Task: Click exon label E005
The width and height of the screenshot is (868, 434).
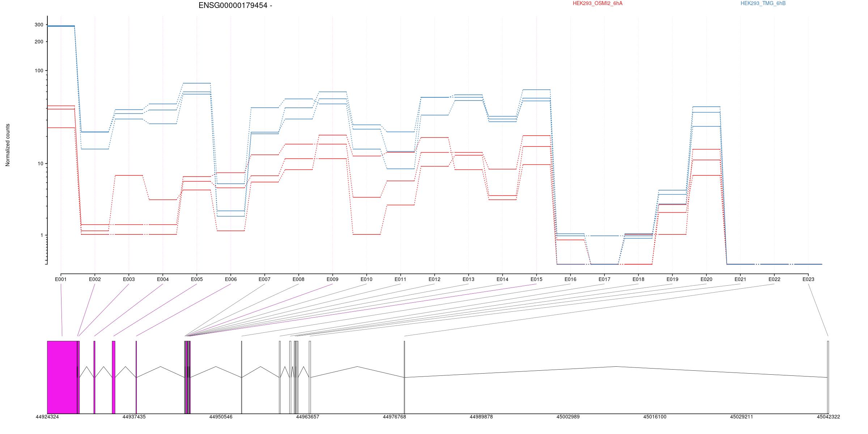Action: point(197,279)
